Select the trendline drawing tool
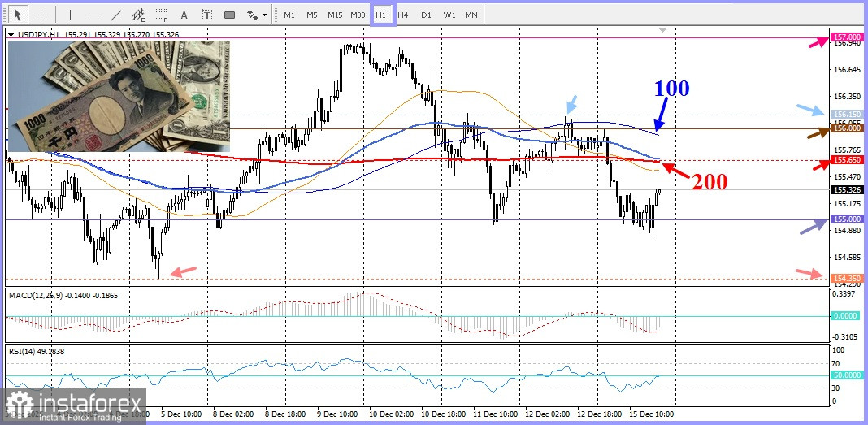This screenshot has height=425, width=868. 115,15
